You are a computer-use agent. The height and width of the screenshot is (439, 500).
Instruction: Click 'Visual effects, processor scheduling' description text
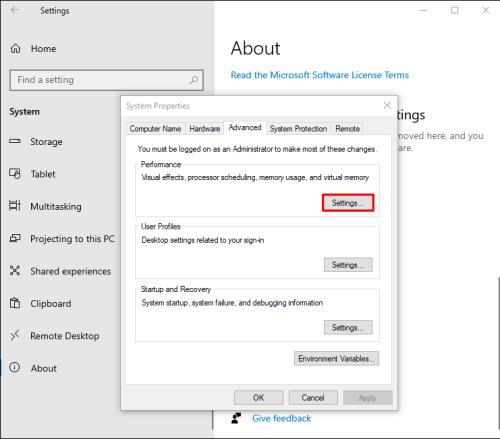(x=255, y=177)
